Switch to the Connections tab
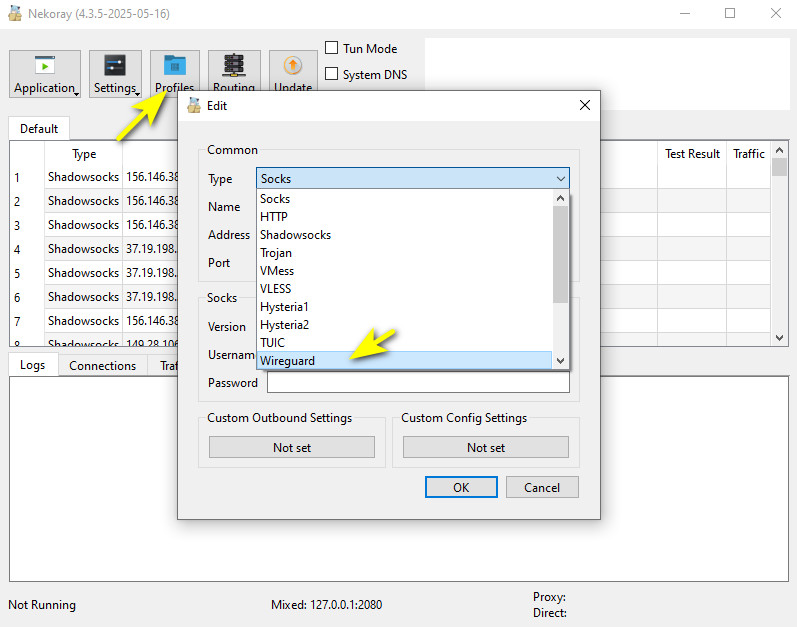Screen dimensions: 797x627 (x=102, y=366)
